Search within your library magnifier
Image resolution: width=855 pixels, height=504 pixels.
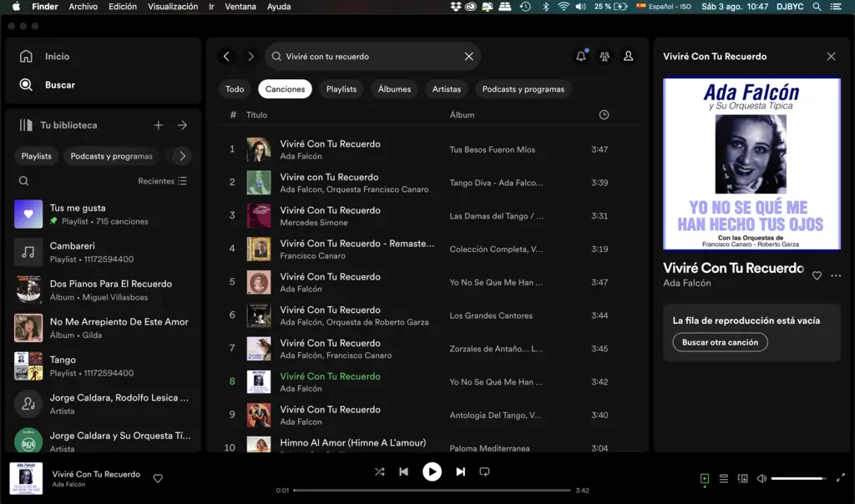click(x=23, y=181)
